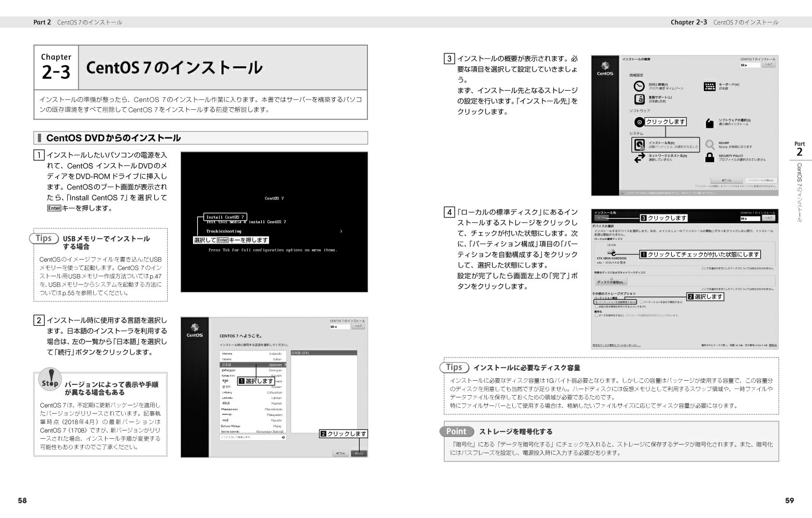
Task: Click keyboard layout selector in summary screen
Action: (750, 65)
